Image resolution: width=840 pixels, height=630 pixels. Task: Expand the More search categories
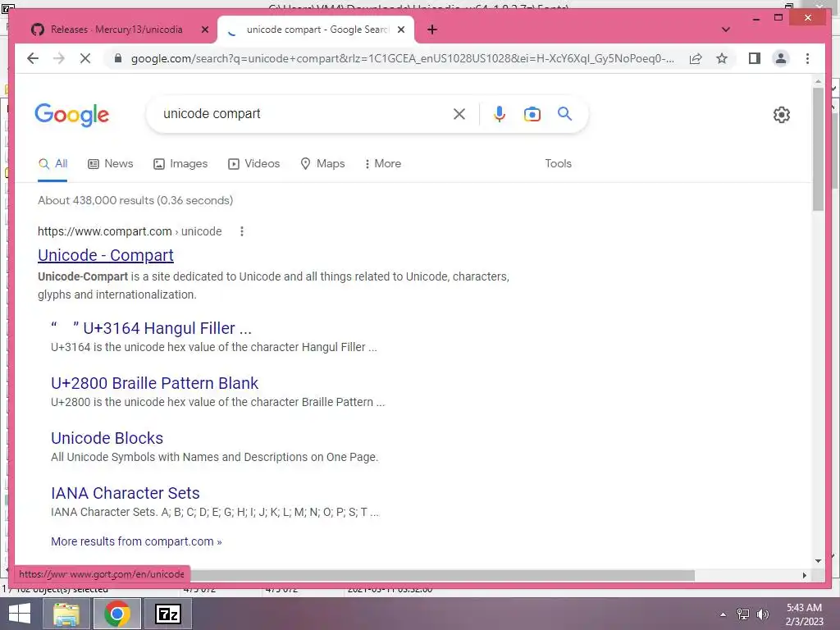(x=382, y=164)
